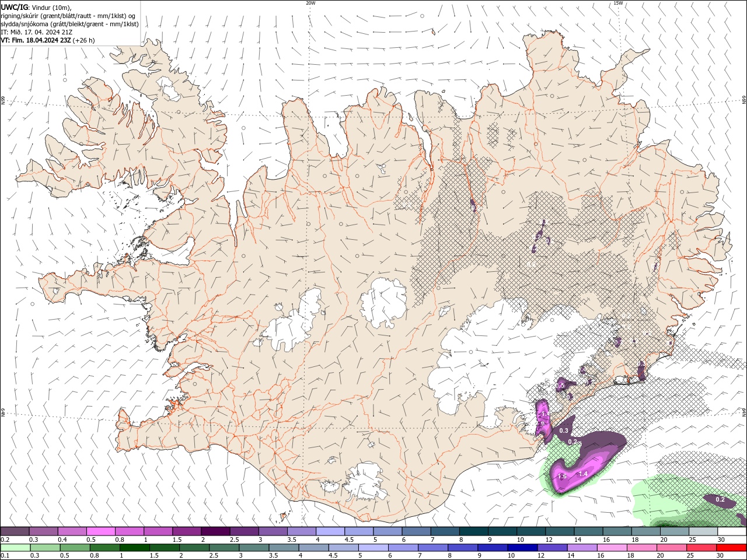747x560 pixels.
Task: Pick the 0.5 bright pink swatch in upper legend
Action: (x=101, y=531)
